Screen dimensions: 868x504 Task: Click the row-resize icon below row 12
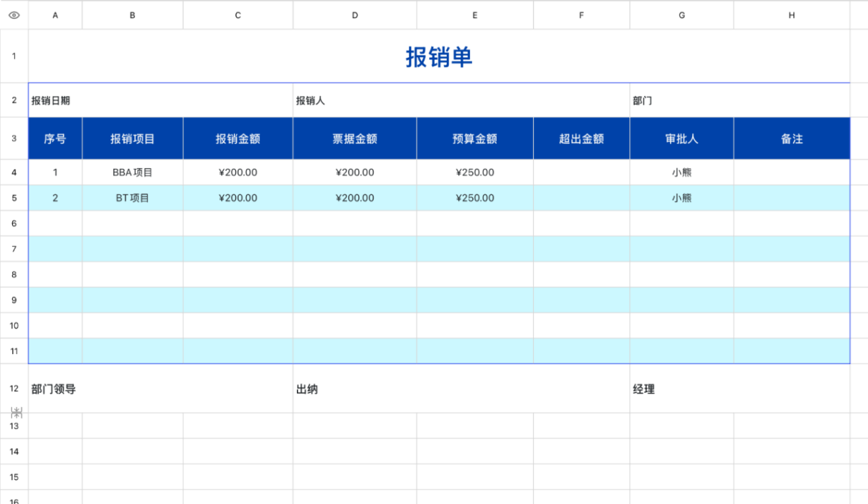click(x=16, y=413)
